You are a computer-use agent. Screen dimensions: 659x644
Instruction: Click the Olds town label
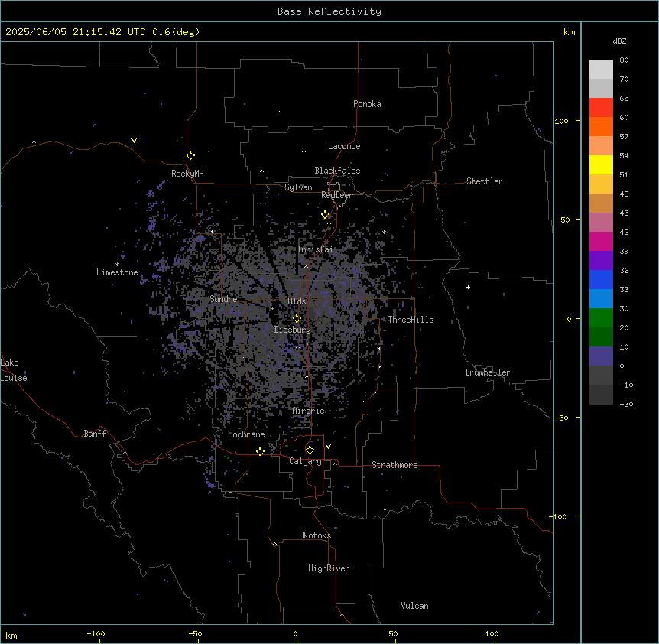pos(297,301)
